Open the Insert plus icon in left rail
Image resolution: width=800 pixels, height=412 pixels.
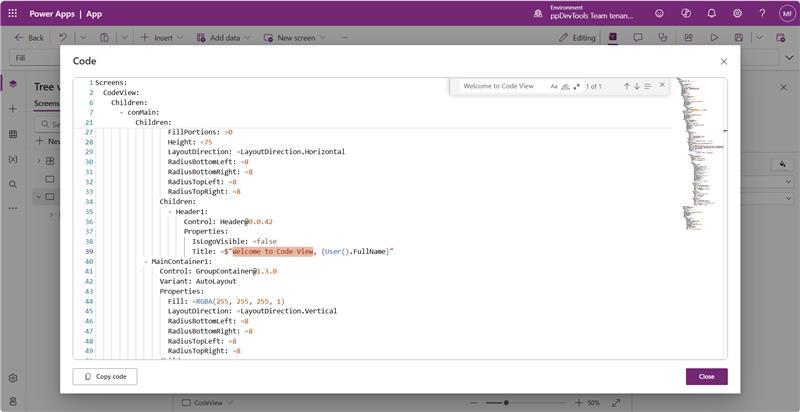point(13,109)
